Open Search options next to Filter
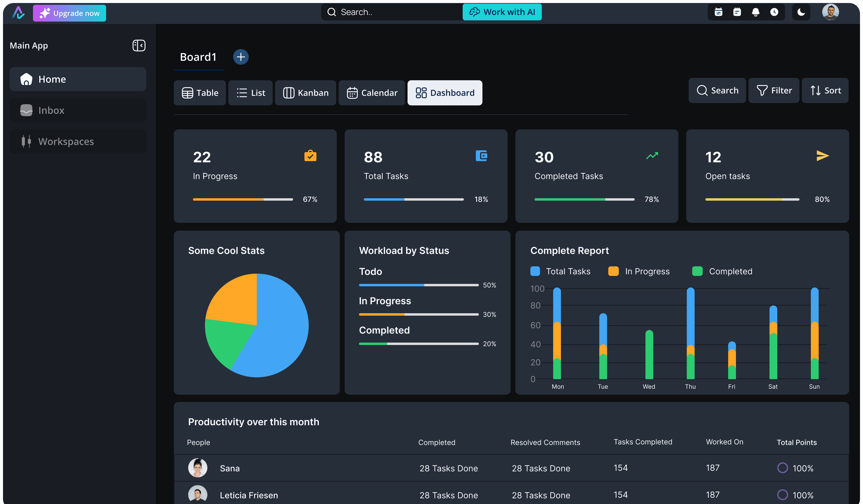The image size is (863, 504). pos(717,90)
